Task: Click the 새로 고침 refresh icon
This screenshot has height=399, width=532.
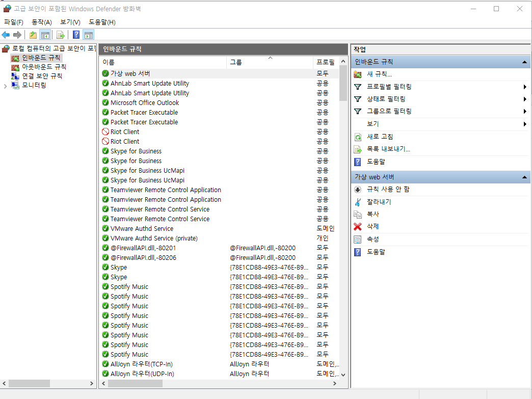Action: click(x=358, y=137)
